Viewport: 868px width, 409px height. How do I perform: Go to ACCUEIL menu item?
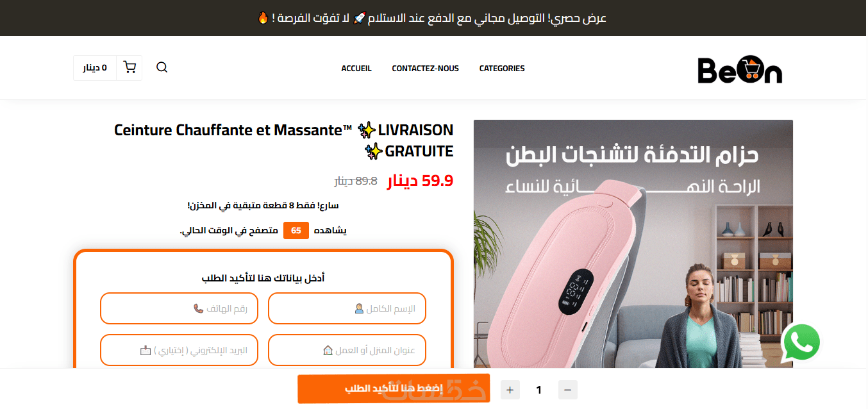click(356, 69)
